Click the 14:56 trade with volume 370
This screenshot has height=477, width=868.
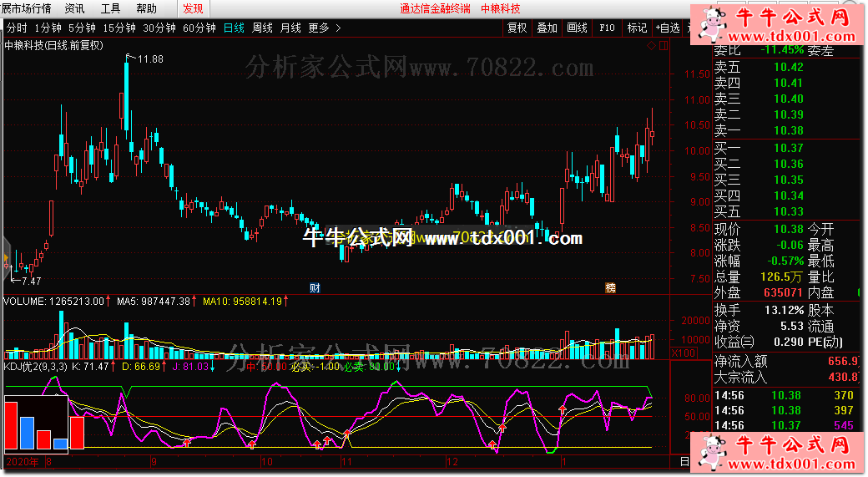[x=787, y=396]
